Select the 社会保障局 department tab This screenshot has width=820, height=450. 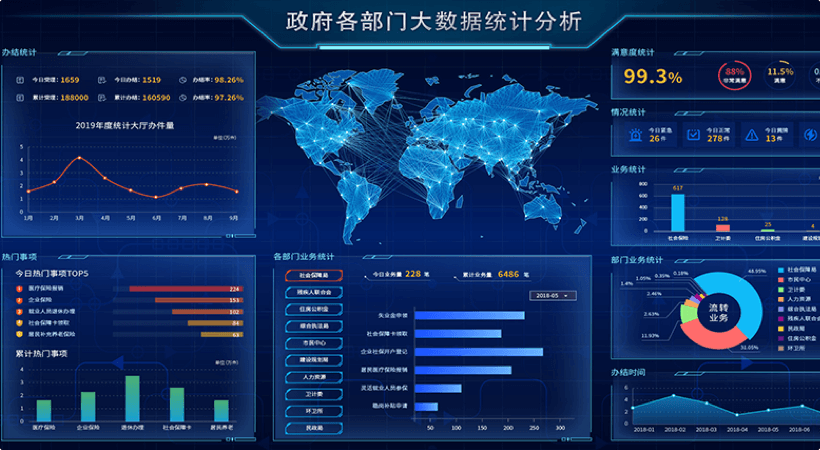[x=313, y=275]
